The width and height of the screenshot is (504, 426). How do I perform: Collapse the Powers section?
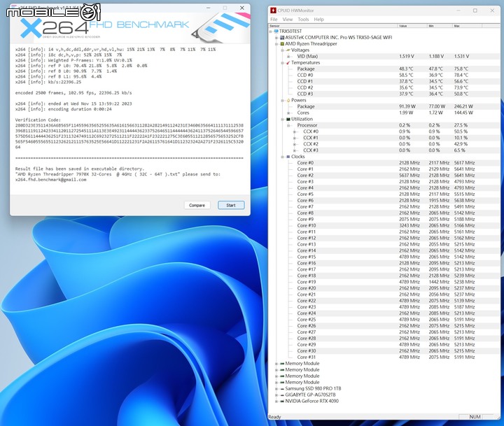coord(283,100)
